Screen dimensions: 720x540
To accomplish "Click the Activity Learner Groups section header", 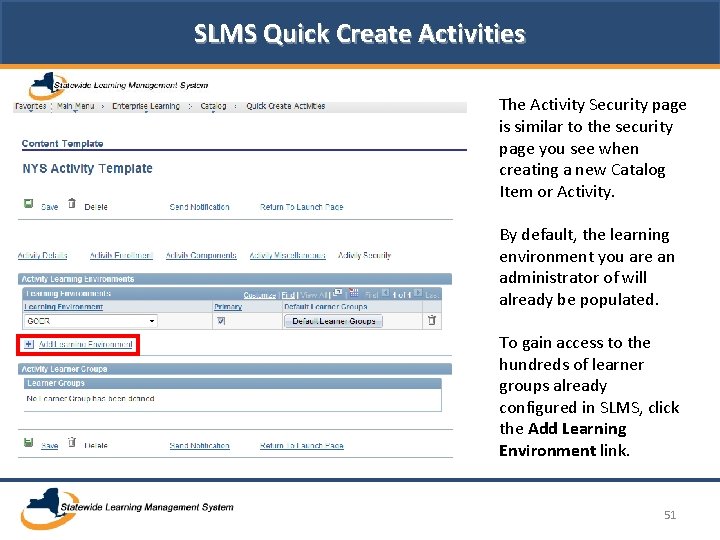I will pos(235,369).
